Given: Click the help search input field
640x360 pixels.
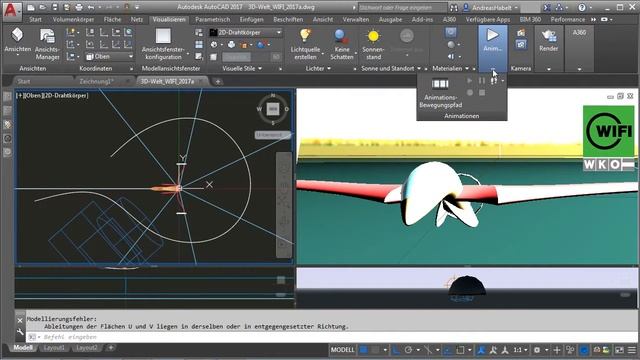Looking at the screenshot, I should [402, 8].
